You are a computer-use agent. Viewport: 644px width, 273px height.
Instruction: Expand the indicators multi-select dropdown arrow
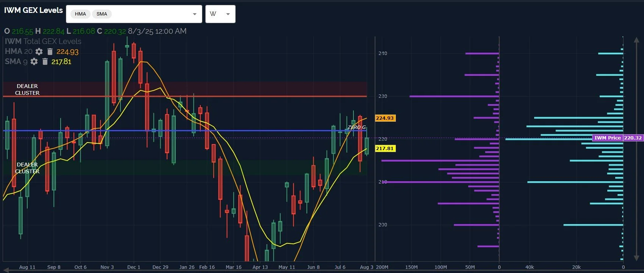194,14
